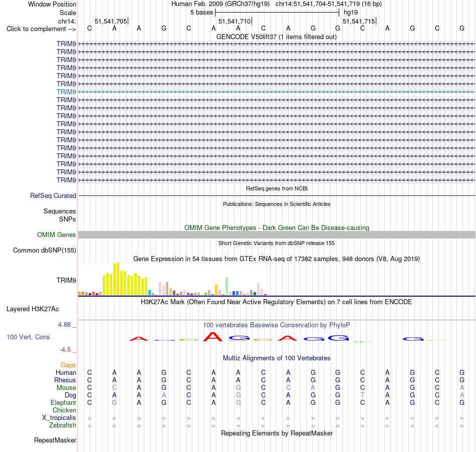Click the tallest yellow bar in GTEx chart

[x=118, y=279]
